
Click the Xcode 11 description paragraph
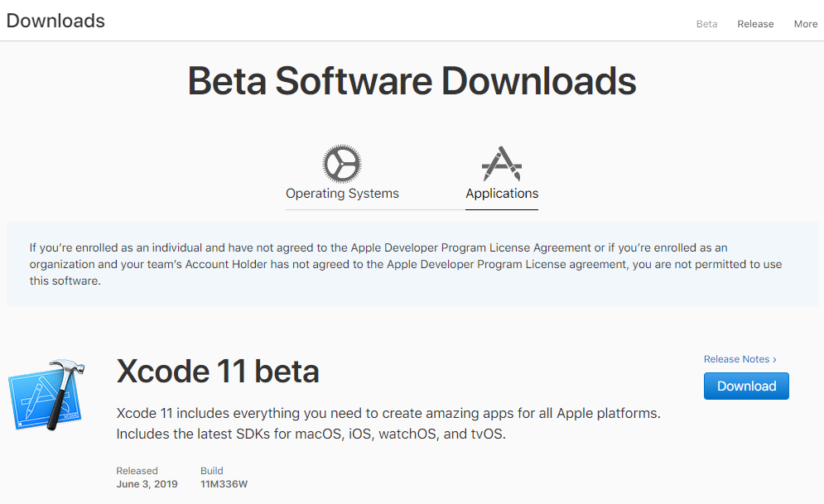click(388, 424)
